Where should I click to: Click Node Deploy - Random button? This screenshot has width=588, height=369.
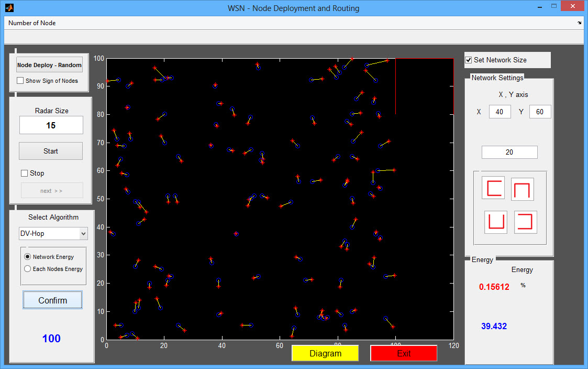pyautogui.click(x=50, y=65)
